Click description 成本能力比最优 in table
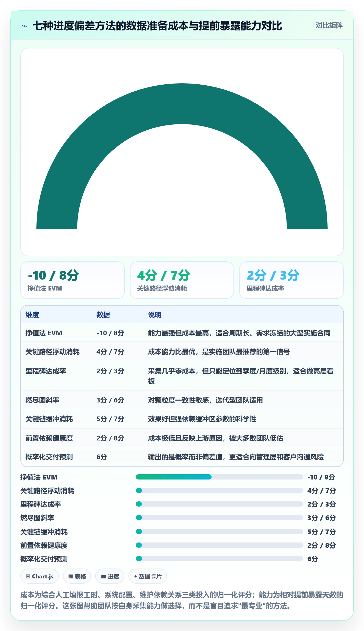Screen dimensions: 364x631 [x=219, y=352]
